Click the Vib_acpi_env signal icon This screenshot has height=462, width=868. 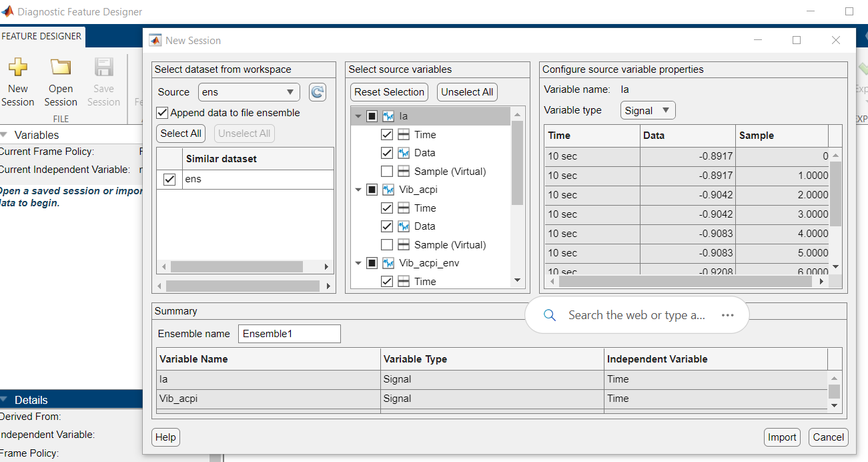388,263
